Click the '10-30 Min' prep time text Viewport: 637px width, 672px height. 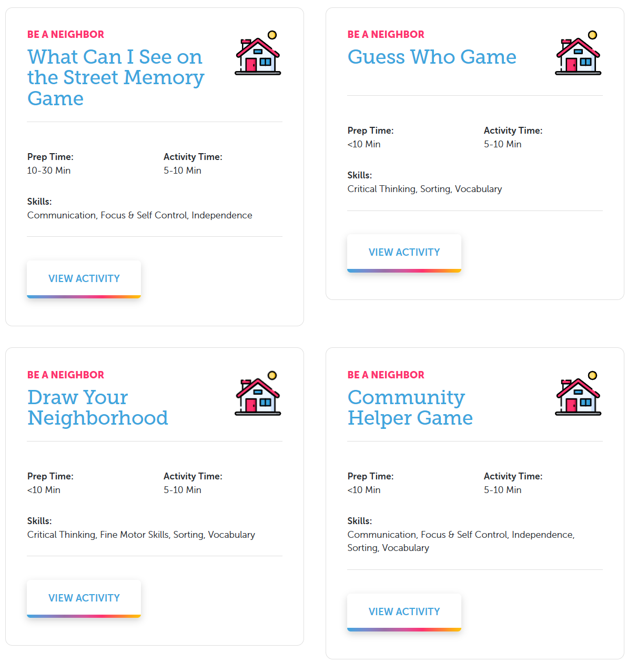[49, 170]
